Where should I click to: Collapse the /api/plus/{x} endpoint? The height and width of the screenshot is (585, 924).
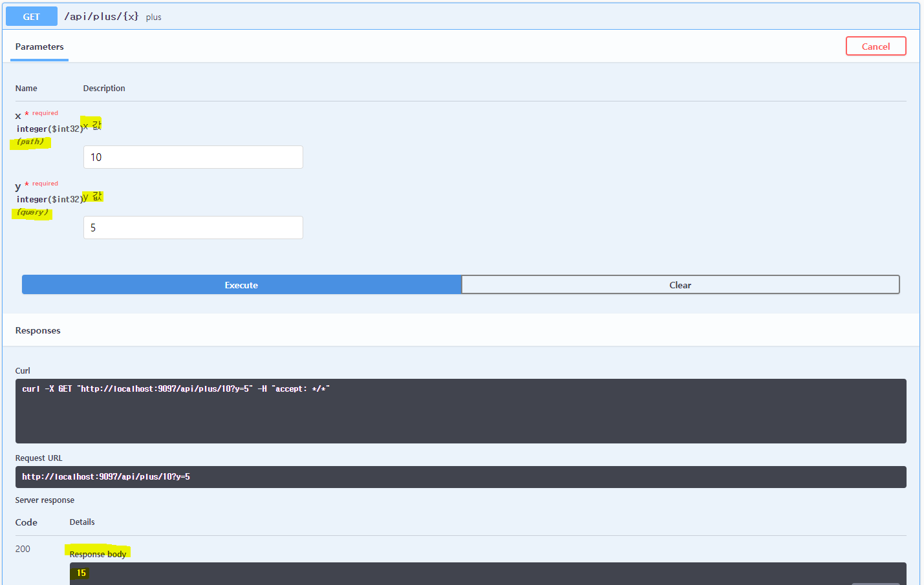pyautogui.click(x=100, y=16)
